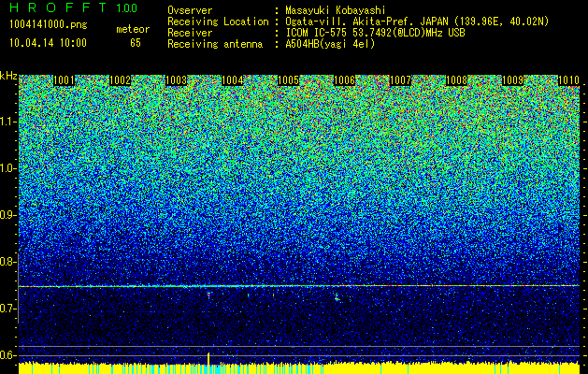Click the 1.1 frequency axis label

coord(8,122)
